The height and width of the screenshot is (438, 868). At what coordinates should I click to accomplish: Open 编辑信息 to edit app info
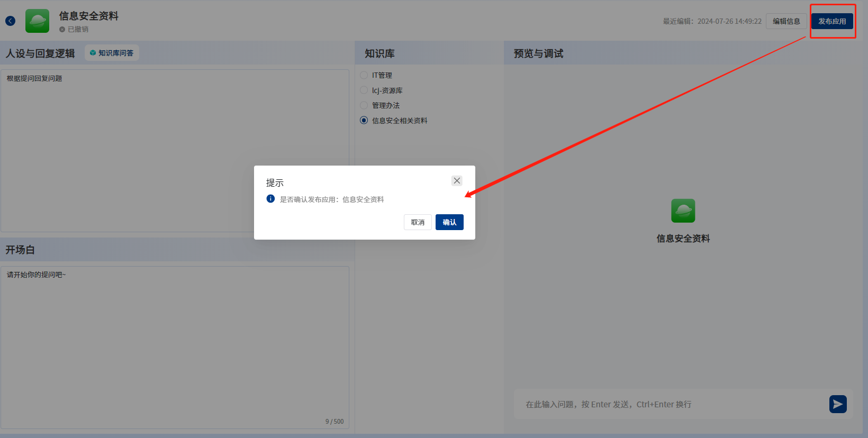coord(786,21)
